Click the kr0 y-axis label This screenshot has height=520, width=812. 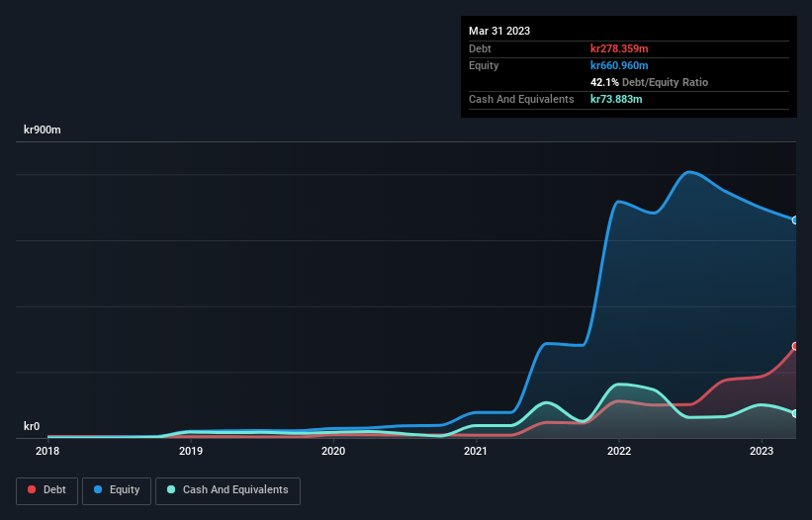click(x=32, y=426)
